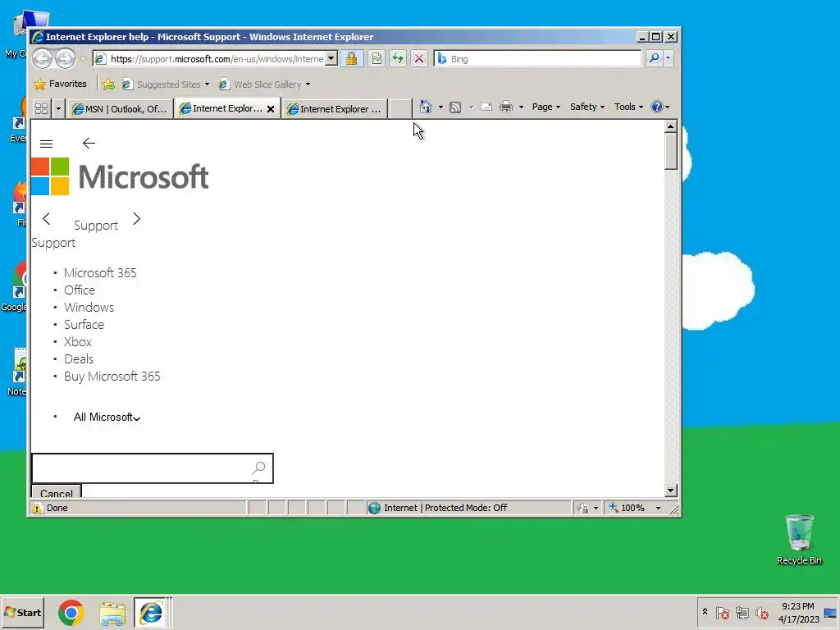This screenshot has height=630, width=840.
Task: Click the left chevron beside Support
Action: (x=46, y=218)
